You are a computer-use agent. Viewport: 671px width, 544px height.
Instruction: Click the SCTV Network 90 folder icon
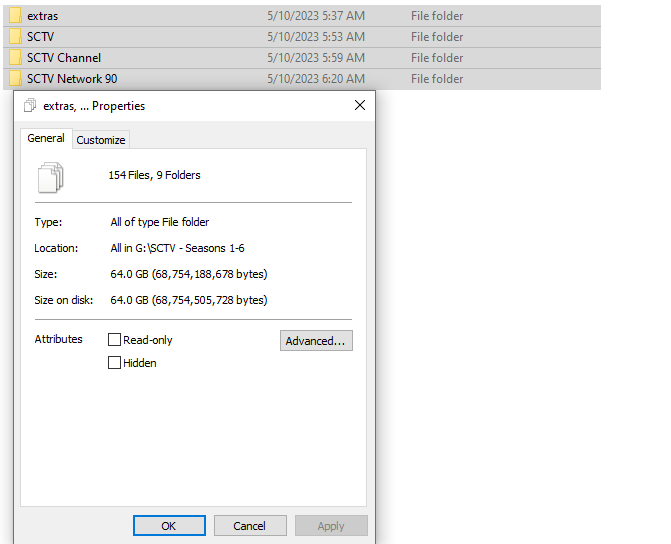(15, 79)
